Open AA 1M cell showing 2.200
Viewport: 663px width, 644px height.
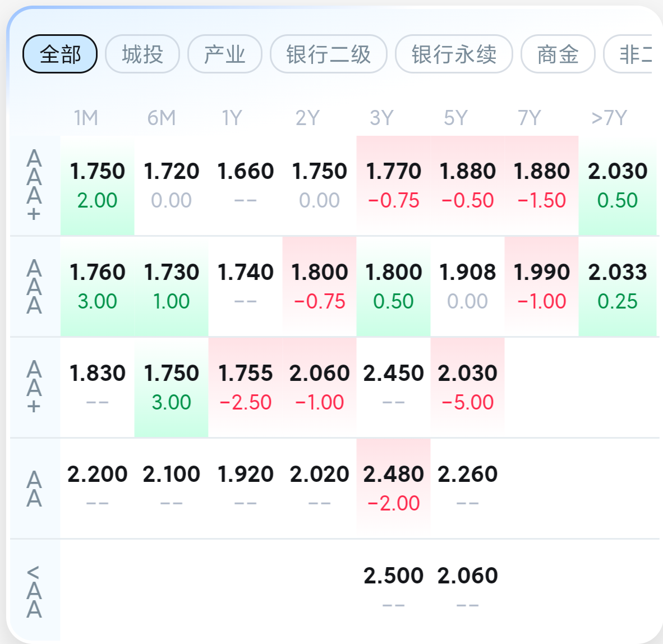click(98, 487)
